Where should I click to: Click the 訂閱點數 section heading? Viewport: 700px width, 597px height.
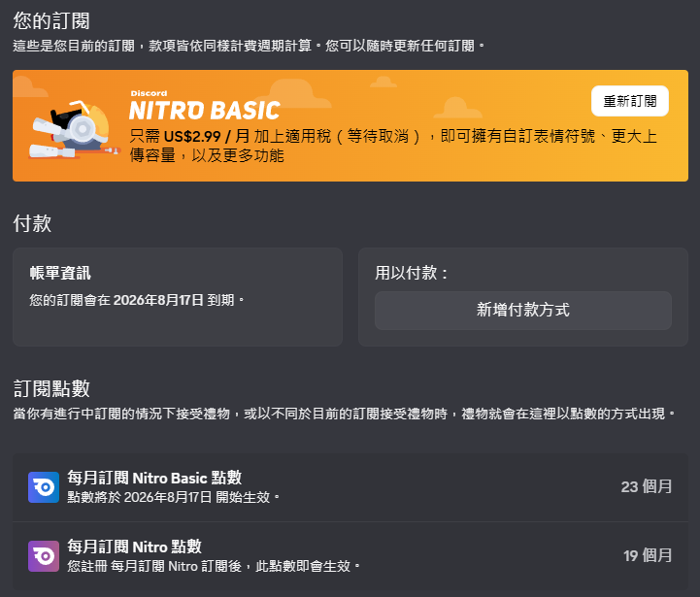(x=51, y=388)
